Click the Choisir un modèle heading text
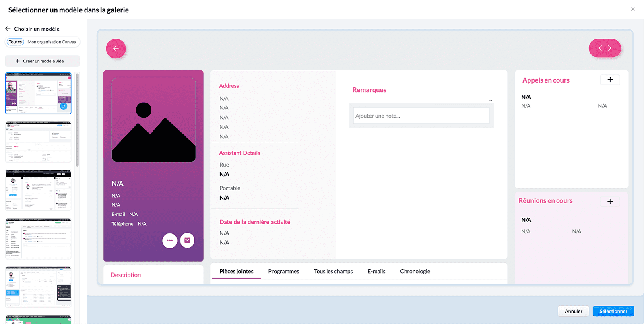Image resolution: width=644 pixels, height=324 pixels. click(37, 29)
